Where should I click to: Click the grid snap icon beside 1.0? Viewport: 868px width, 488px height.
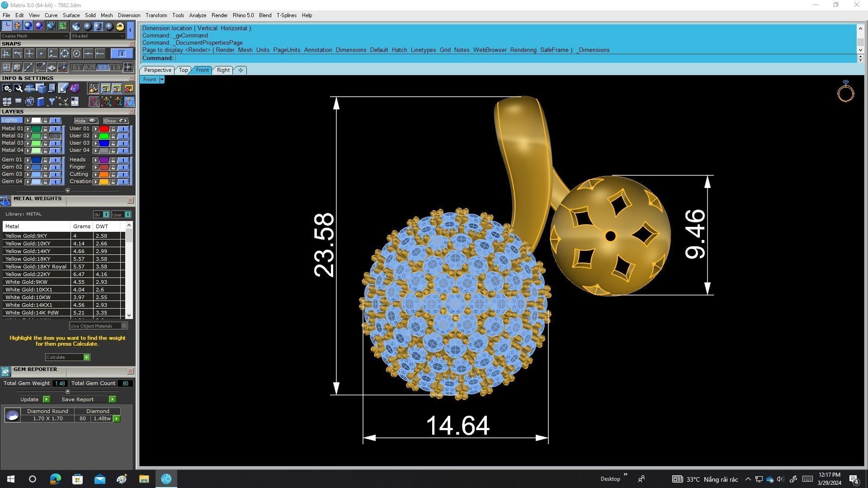click(x=128, y=67)
